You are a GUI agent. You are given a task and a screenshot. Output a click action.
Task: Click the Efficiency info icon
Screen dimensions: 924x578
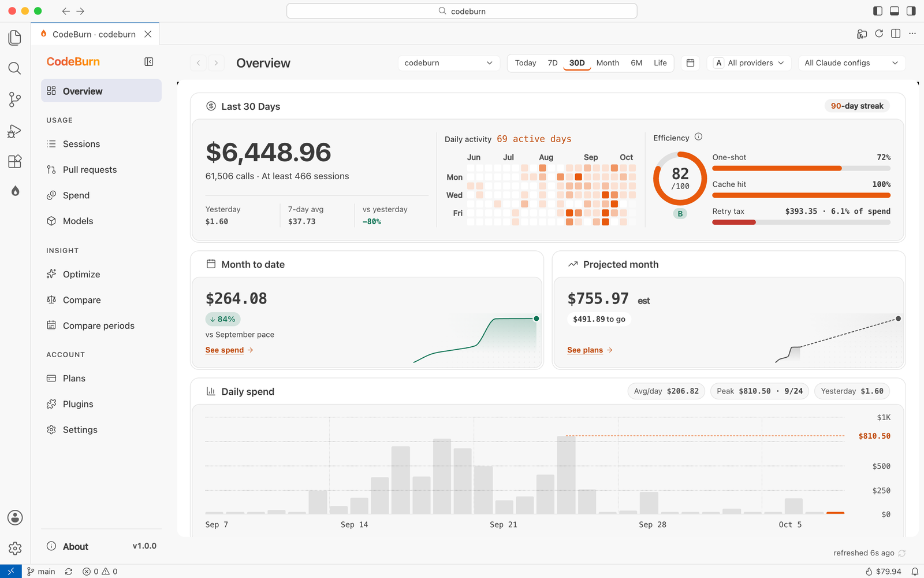(698, 137)
